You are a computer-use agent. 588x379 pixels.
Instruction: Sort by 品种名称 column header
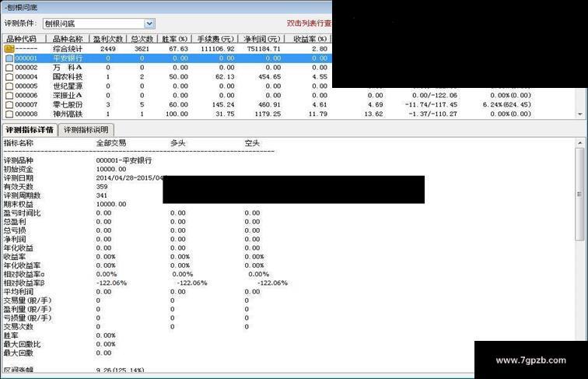[x=68, y=39]
